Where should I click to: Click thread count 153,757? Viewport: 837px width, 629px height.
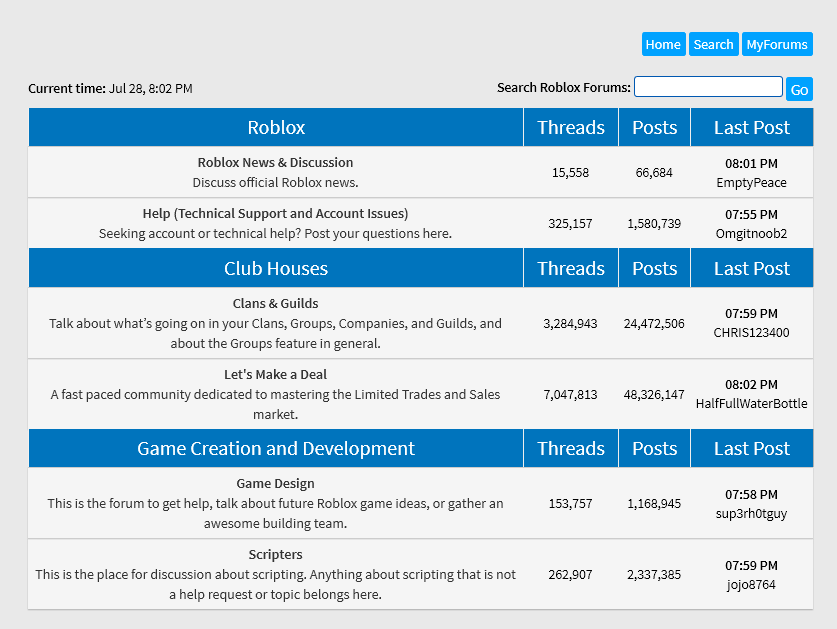571,504
